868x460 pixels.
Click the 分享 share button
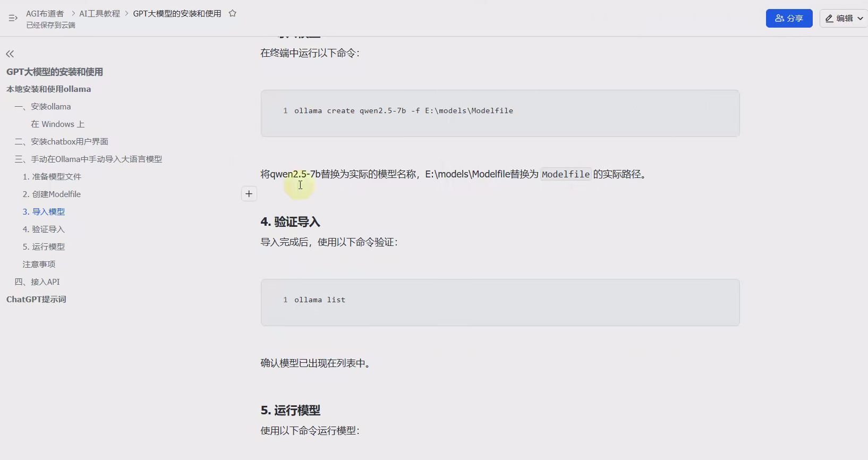point(789,18)
